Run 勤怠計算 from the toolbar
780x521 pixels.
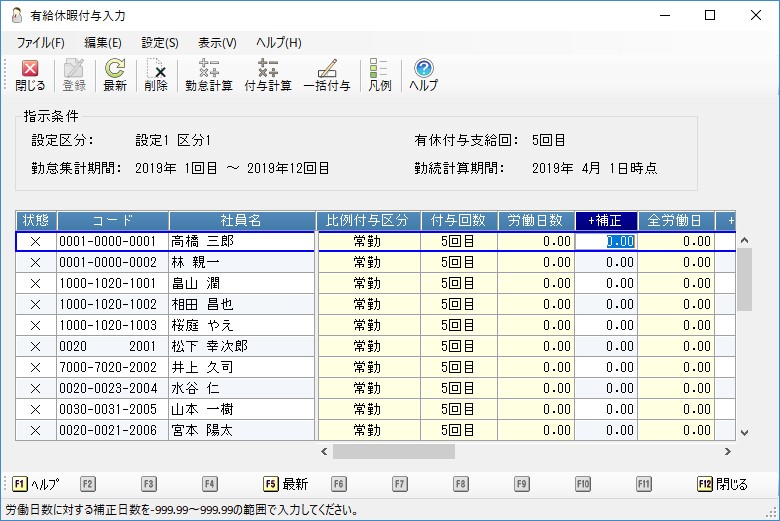click(209, 75)
